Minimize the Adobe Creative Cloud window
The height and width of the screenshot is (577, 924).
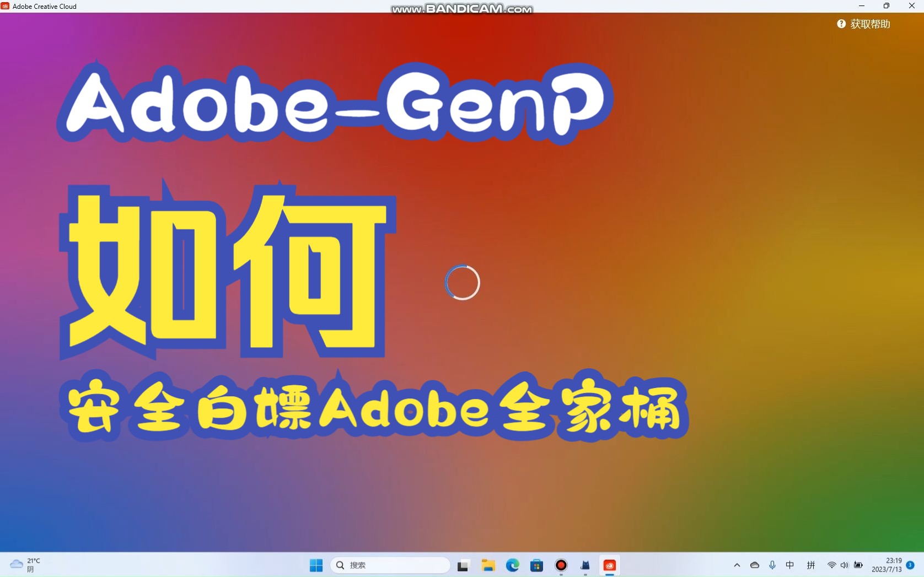pos(861,6)
